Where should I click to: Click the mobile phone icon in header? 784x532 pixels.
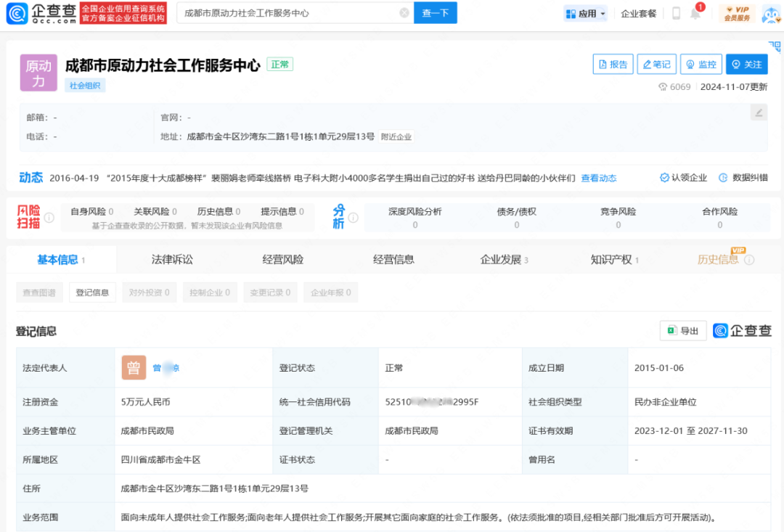(676, 14)
